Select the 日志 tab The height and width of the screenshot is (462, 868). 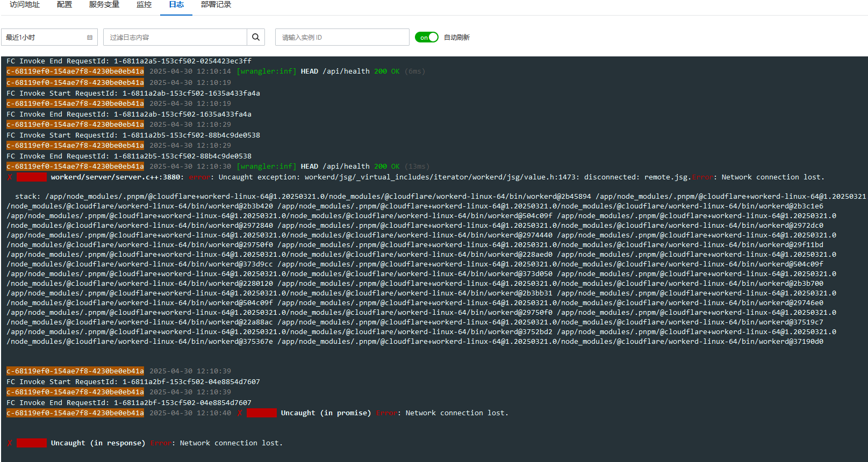click(176, 5)
